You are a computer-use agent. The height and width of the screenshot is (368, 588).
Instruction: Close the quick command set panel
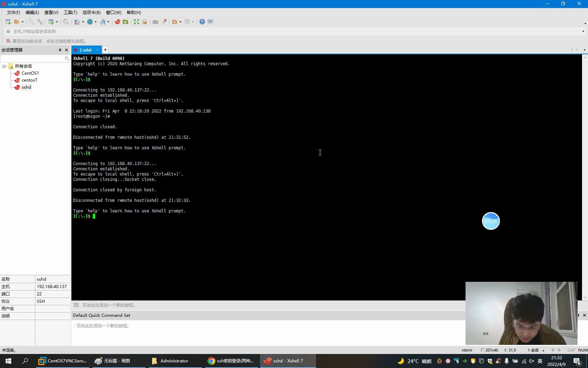click(584, 315)
